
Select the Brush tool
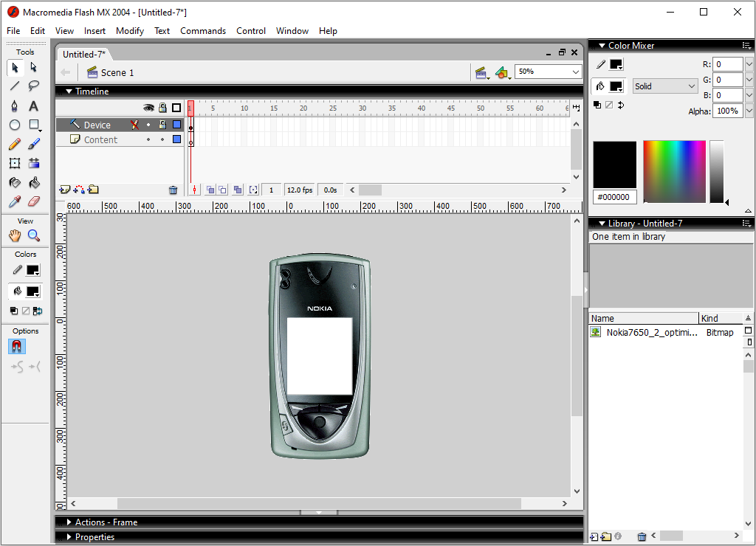click(34, 144)
